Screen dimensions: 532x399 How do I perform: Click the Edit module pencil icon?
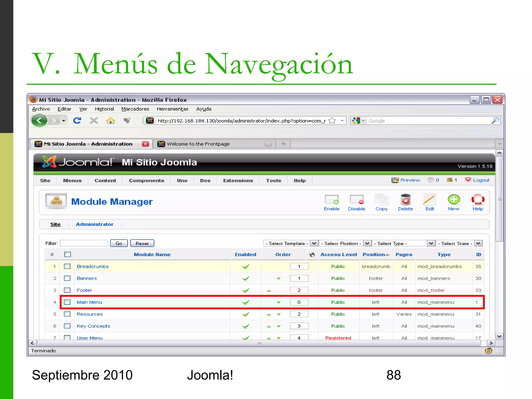tap(429, 203)
